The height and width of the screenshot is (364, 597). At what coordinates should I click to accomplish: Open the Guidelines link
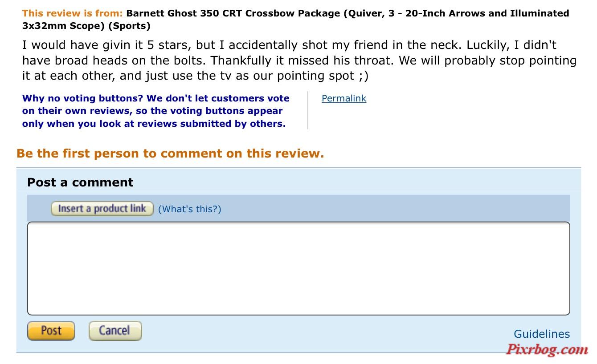542,334
